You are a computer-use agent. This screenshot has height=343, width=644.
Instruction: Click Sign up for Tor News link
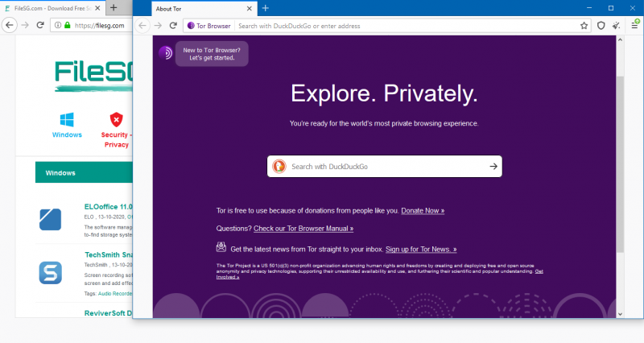pos(421,250)
